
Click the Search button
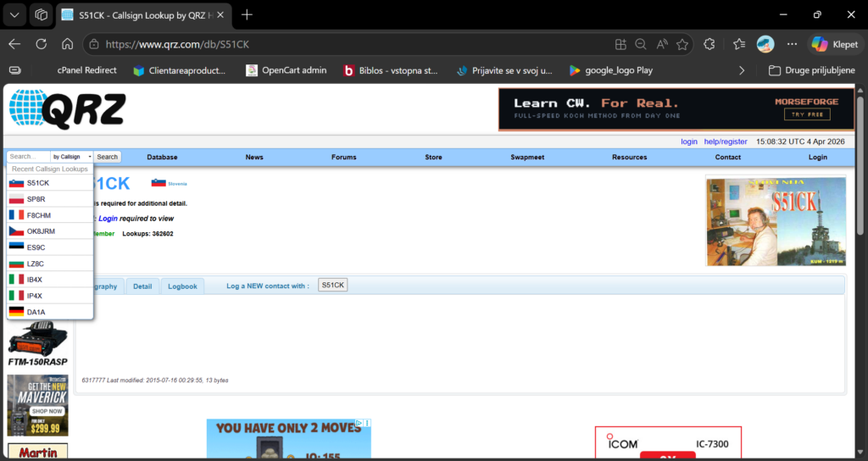(108, 157)
